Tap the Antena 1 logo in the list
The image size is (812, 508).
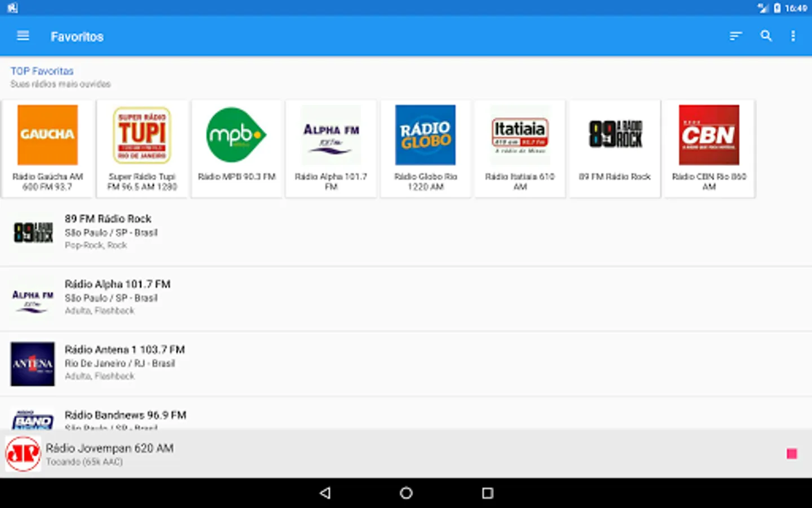pos(33,364)
